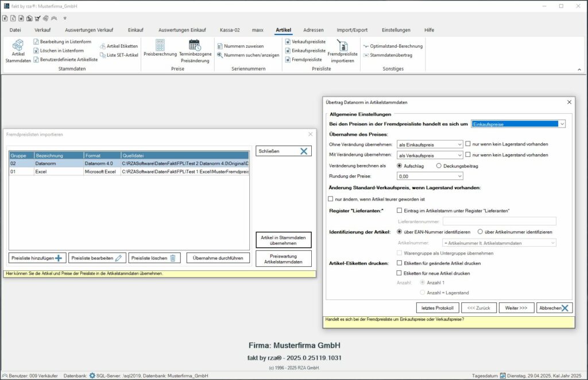The image size is (588, 380).
Task: Click the Fremdpreisliste importieren icon
Action: click(343, 52)
